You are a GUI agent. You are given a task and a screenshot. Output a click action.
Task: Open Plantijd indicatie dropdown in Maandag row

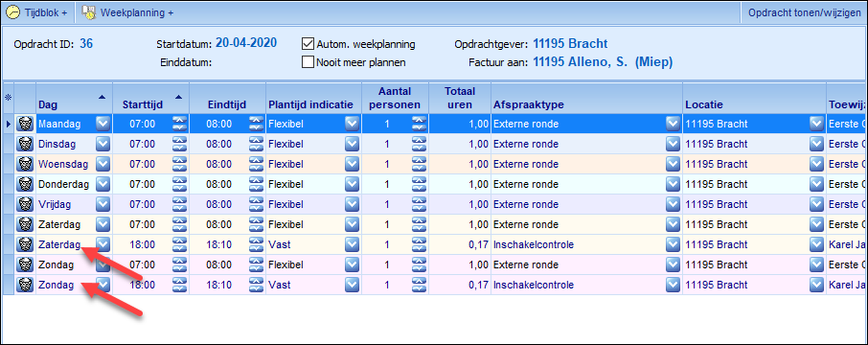click(x=352, y=124)
